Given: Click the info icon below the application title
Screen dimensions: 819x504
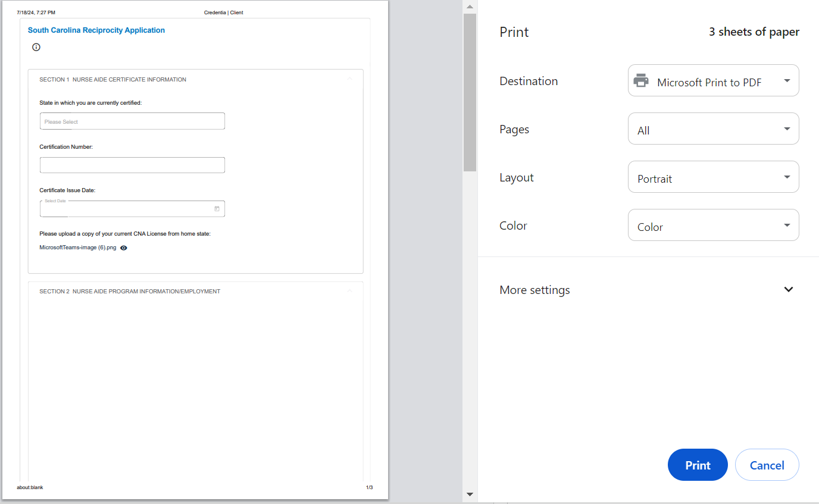Looking at the screenshot, I should (36, 47).
